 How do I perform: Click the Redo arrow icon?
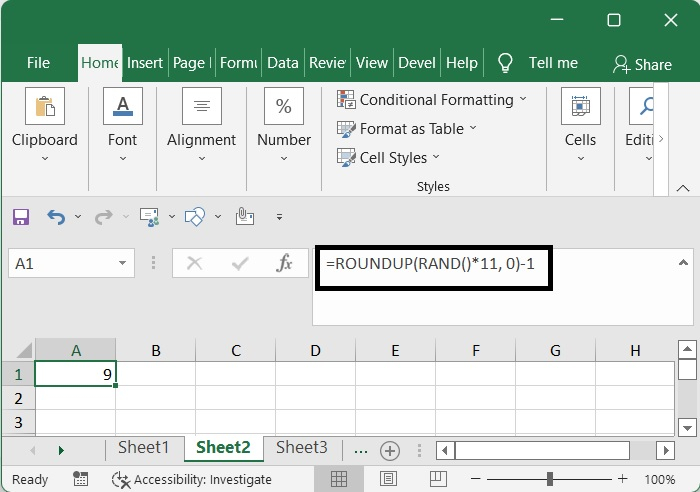pyautogui.click(x=104, y=217)
